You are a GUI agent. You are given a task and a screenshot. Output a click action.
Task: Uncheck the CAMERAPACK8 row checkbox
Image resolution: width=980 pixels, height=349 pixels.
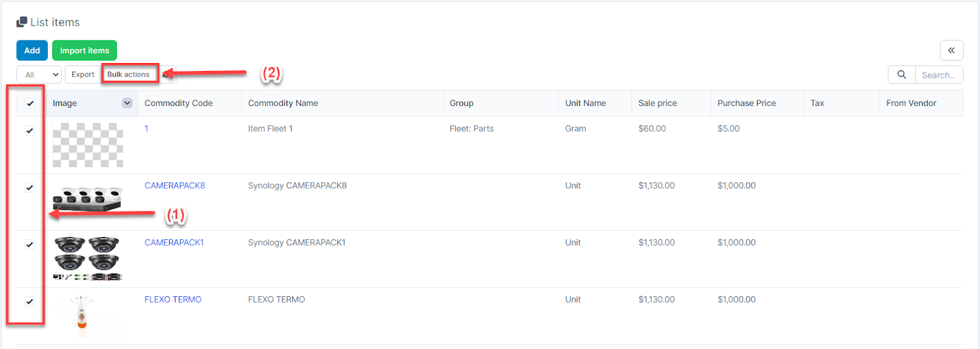[x=29, y=187]
